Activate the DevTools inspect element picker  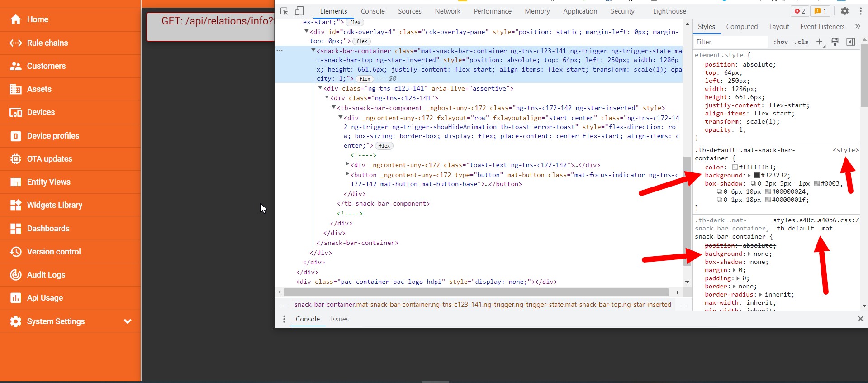[x=284, y=11]
